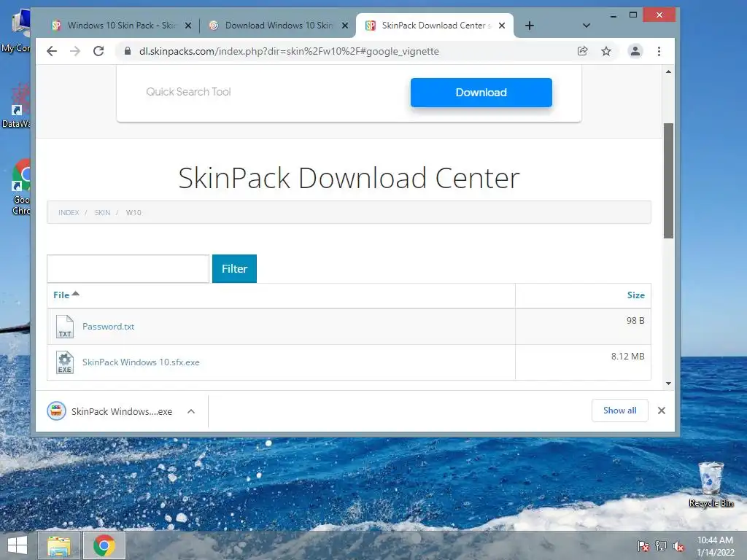The image size is (747, 560).
Task: Click the vertical scrollbar thumb
Action: click(668, 181)
